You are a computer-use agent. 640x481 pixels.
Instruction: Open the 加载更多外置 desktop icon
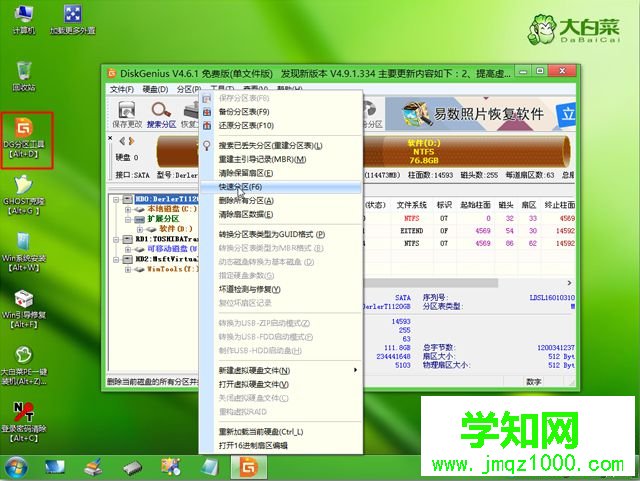pos(73,18)
